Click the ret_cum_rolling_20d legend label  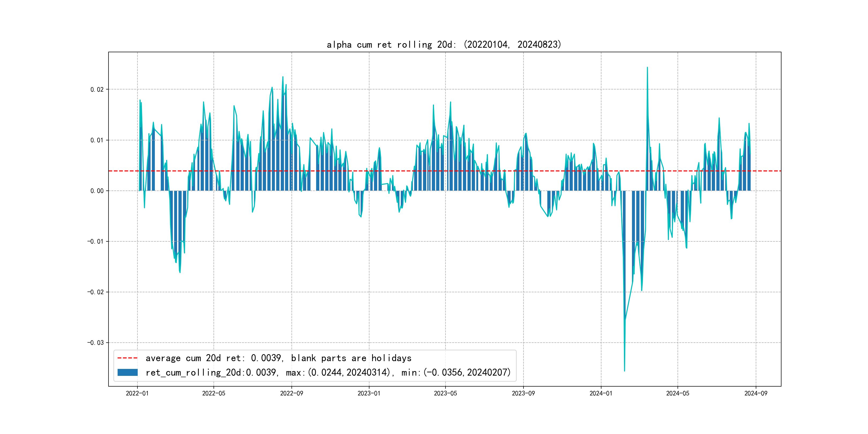click(328, 372)
